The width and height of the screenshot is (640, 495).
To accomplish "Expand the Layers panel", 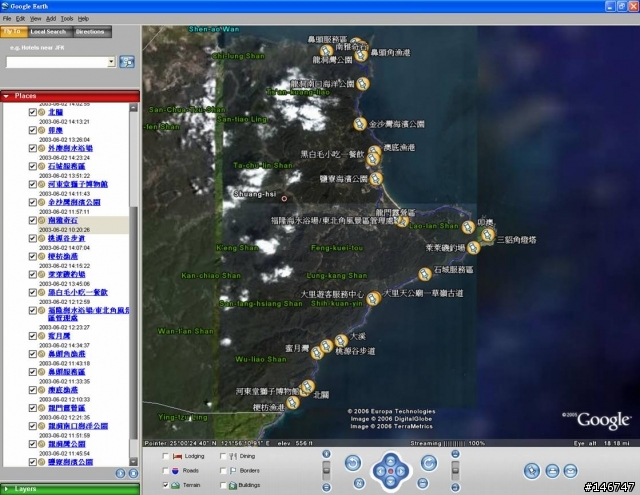I will [70, 489].
